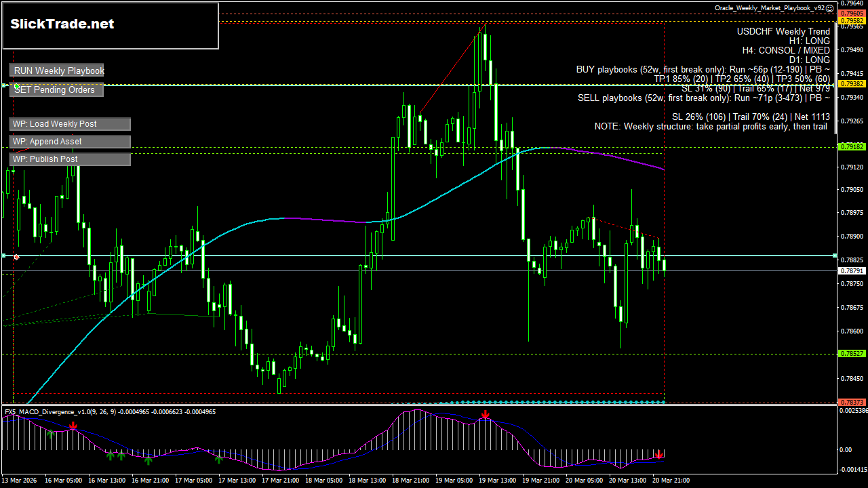This screenshot has width=868, height=488.
Task: Click the 20 Mar 21:00 time label
Action: 671,481
